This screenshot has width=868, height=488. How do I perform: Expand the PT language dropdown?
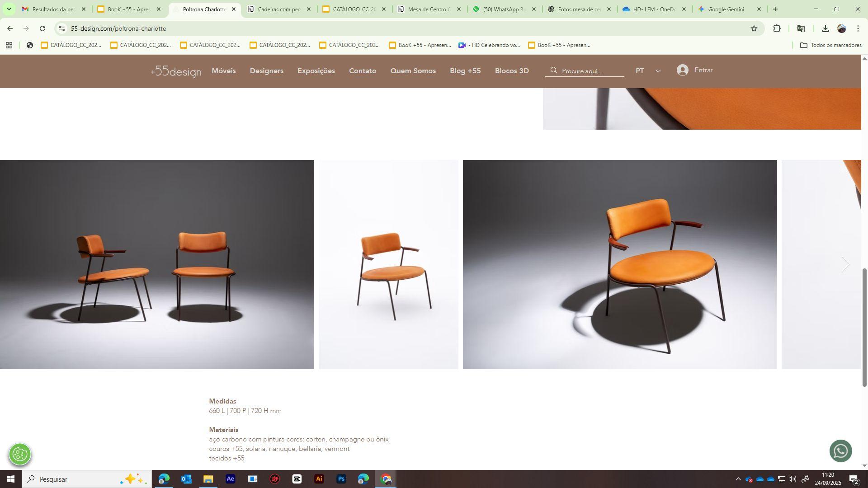658,71
